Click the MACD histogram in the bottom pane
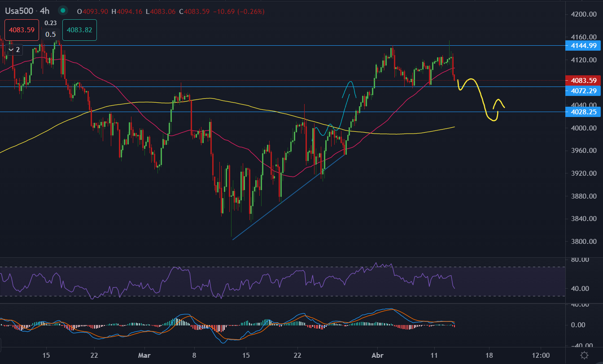Image resolution: width=603 pixels, height=364 pixels. tap(179, 322)
